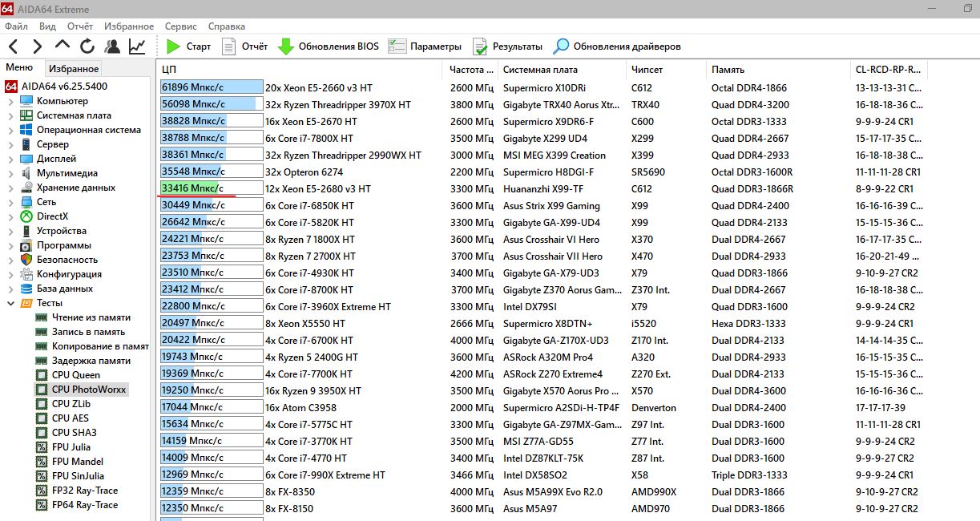Viewport: 980px width, 521px height.
Task: Select the Программы tree icon
Action: point(26,245)
